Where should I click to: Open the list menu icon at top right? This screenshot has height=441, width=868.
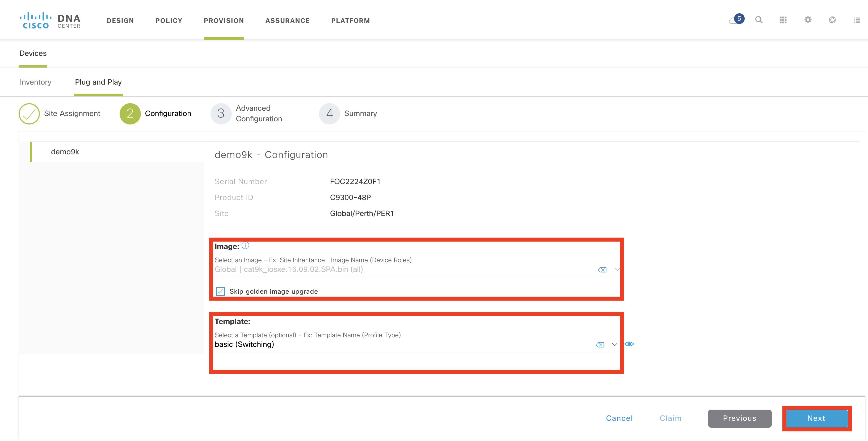coord(857,20)
